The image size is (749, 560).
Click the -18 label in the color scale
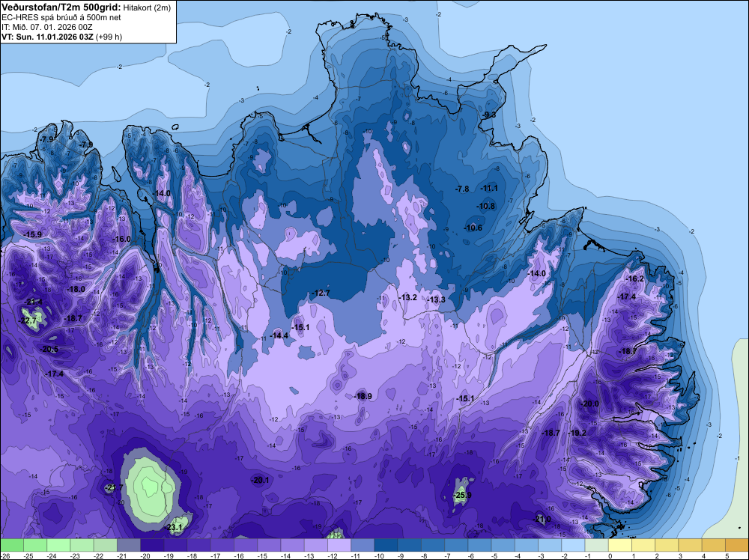tap(193, 556)
